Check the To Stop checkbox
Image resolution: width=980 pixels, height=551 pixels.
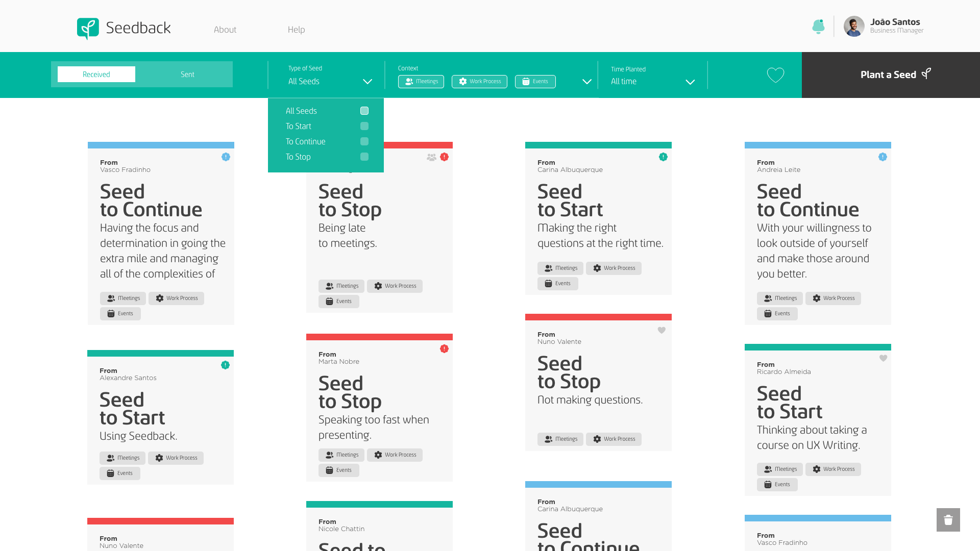pyautogui.click(x=364, y=157)
